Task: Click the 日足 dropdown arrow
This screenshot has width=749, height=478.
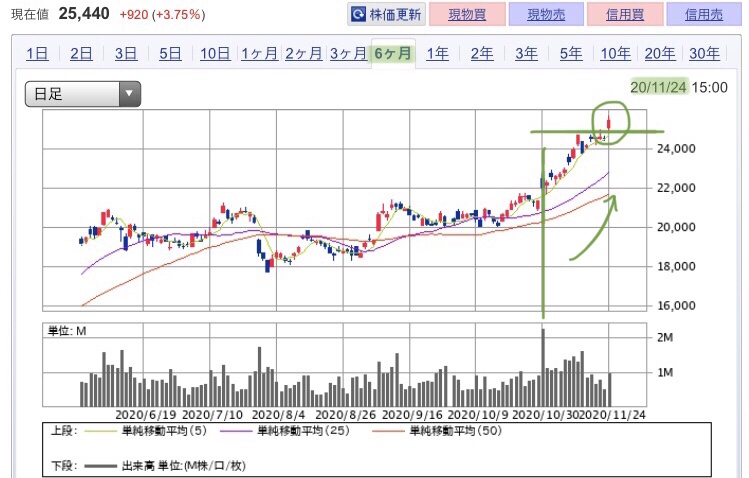Action: click(129, 94)
